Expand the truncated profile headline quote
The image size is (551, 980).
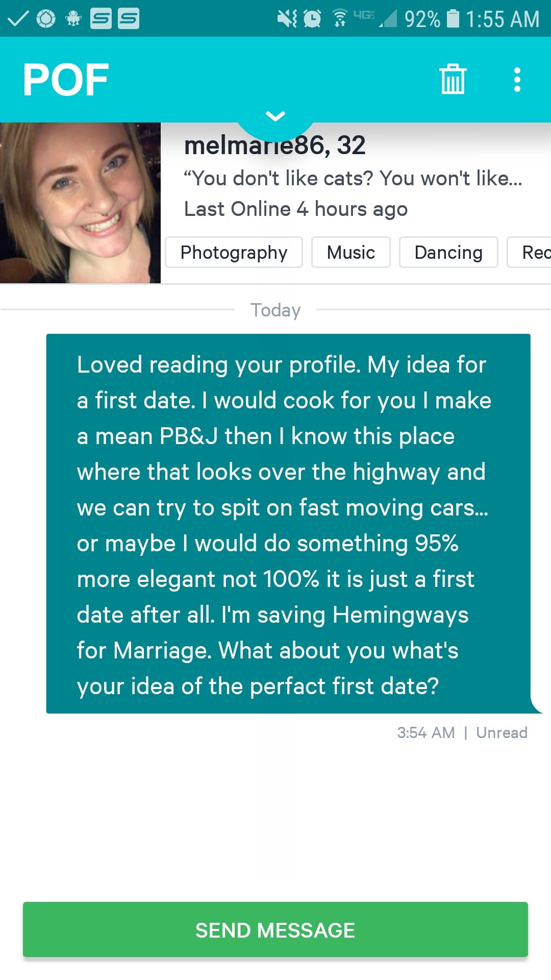353,179
